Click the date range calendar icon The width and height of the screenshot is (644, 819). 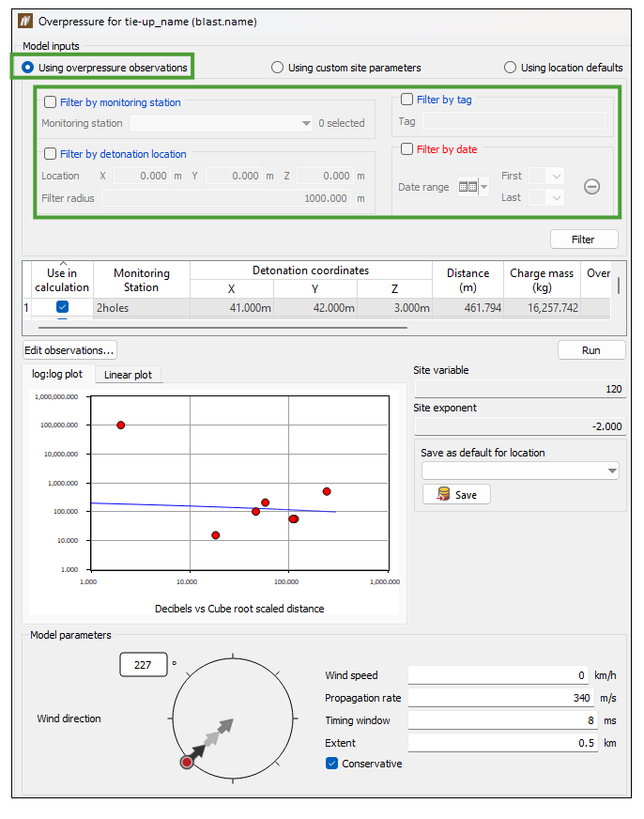[x=468, y=187]
